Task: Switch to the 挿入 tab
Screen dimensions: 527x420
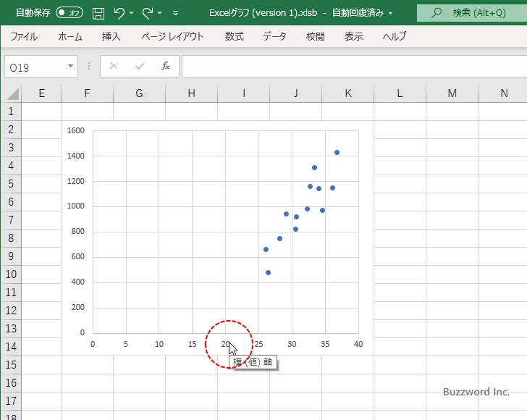Action: click(111, 36)
